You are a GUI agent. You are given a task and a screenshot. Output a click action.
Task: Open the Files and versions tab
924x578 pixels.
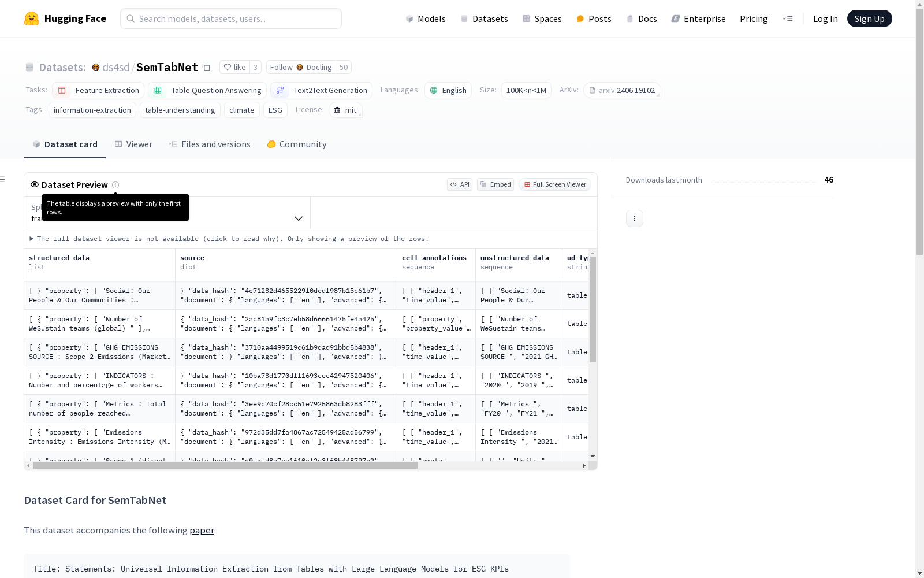click(210, 144)
